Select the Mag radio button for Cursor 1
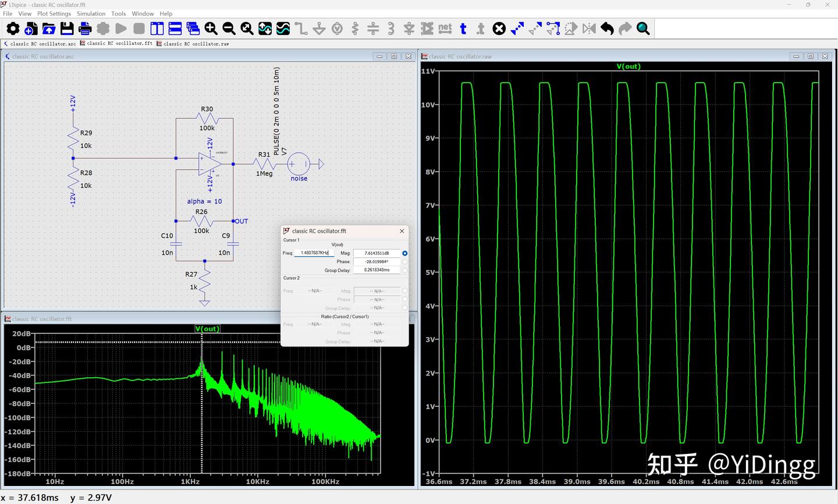This screenshot has width=838, height=504. 404,253
